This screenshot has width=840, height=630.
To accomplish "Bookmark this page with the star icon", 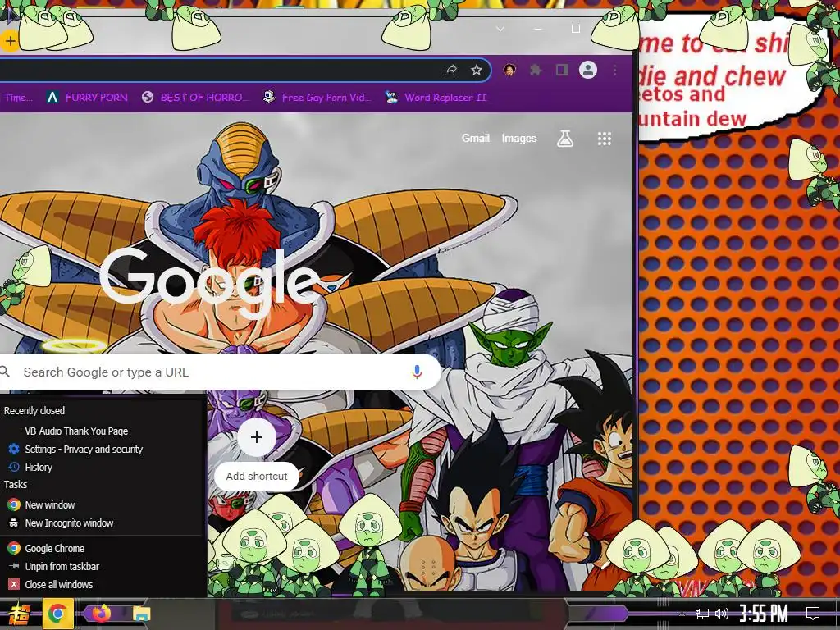I will 477,71.
